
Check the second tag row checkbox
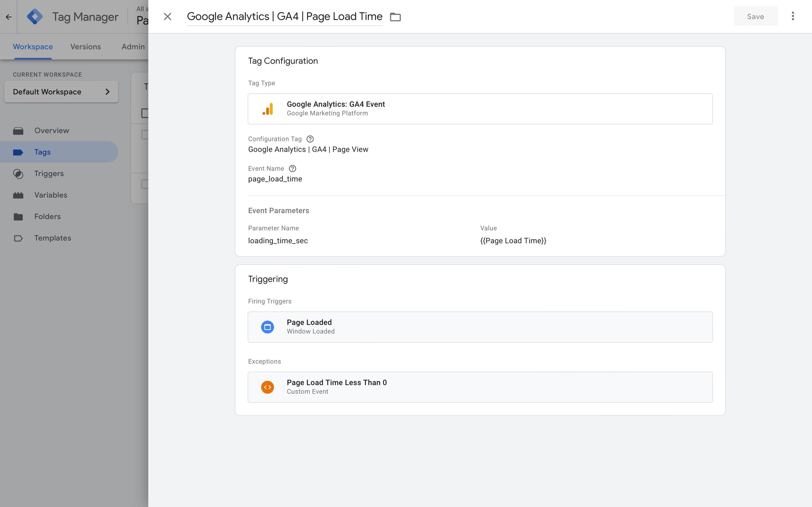tap(145, 184)
